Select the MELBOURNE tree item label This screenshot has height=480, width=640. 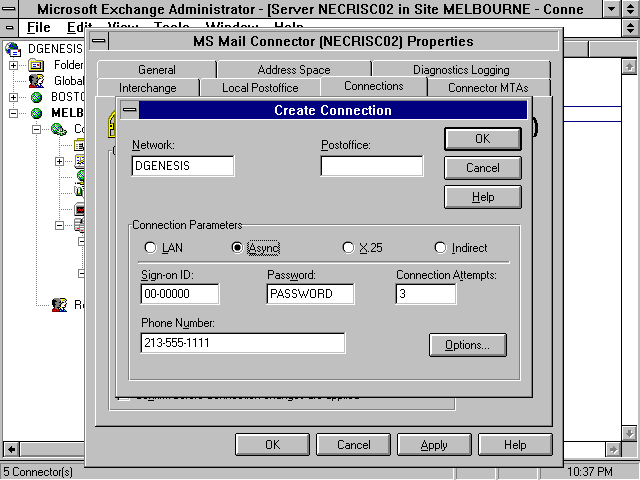pos(67,113)
